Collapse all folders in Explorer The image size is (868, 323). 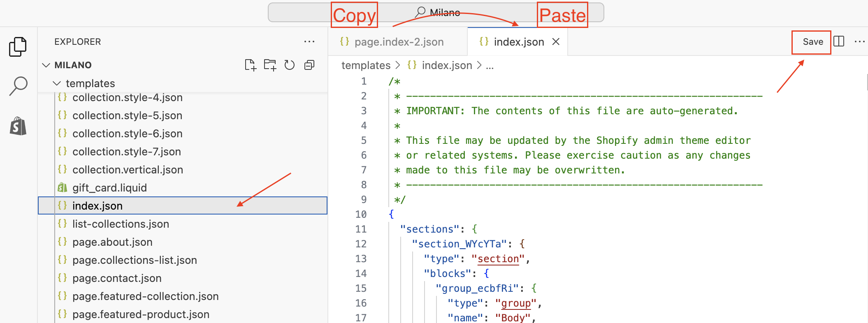[x=309, y=65]
